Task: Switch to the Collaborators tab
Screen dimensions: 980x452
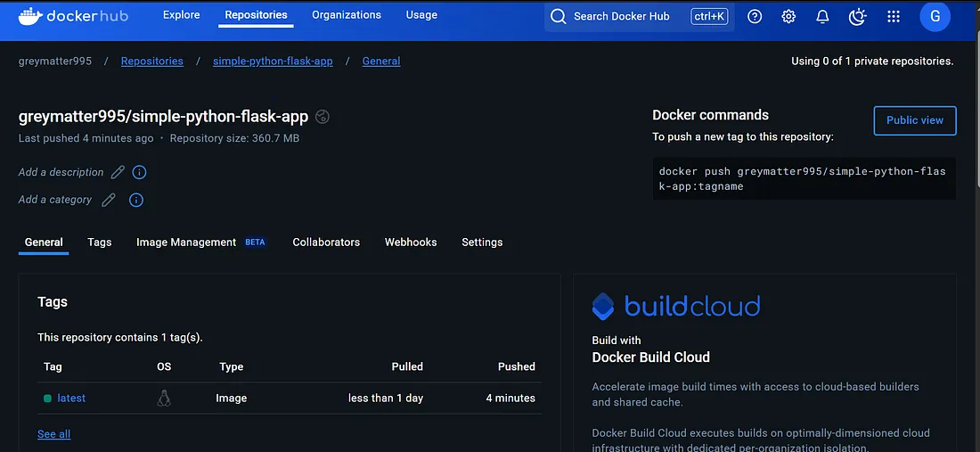Action: [x=326, y=242]
